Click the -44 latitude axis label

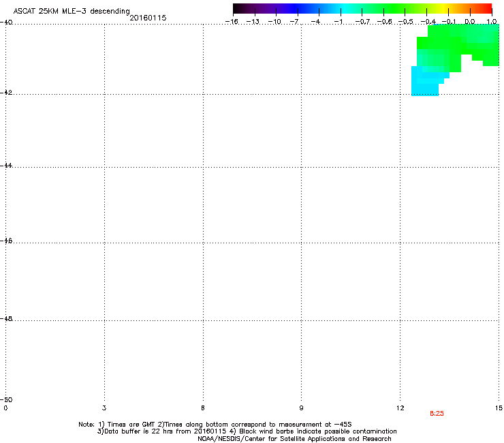click(x=6, y=166)
